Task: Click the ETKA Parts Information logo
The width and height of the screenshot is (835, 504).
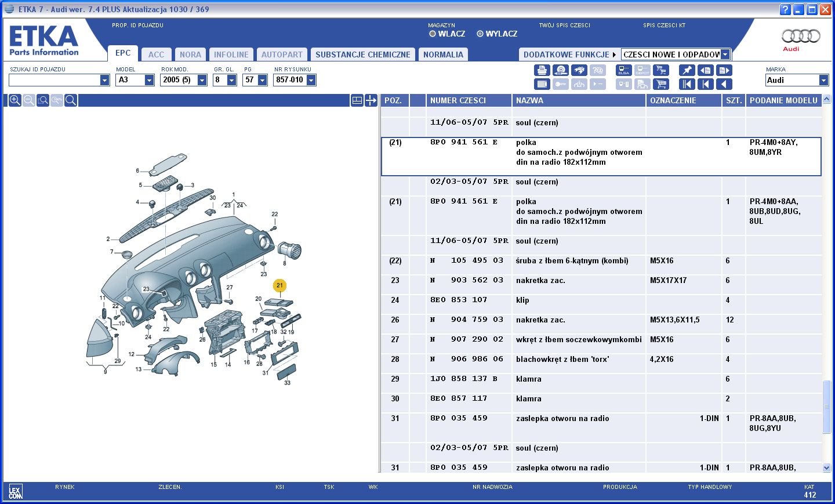Action: click(44, 41)
